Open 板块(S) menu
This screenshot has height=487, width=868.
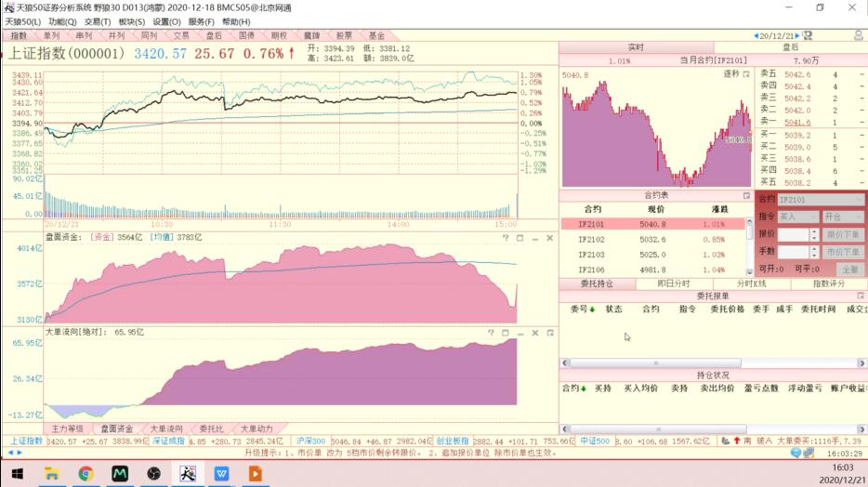[132, 21]
